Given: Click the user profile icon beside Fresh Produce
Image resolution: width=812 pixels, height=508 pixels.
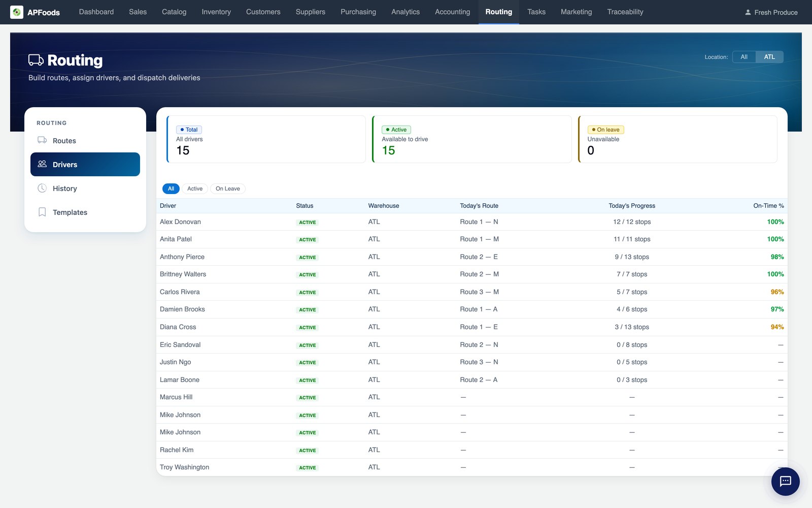Looking at the screenshot, I should pyautogui.click(x=748, y=12).
